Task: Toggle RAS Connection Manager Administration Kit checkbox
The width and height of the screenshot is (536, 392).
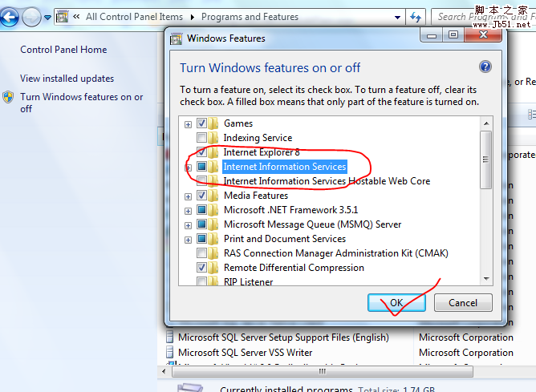Action: click(201, 253)
